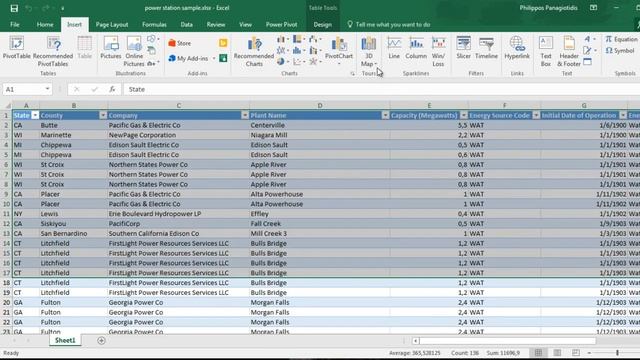
Task: Click the Save icon in title bar
Action: pyautogui.click(x=14, y=8)
